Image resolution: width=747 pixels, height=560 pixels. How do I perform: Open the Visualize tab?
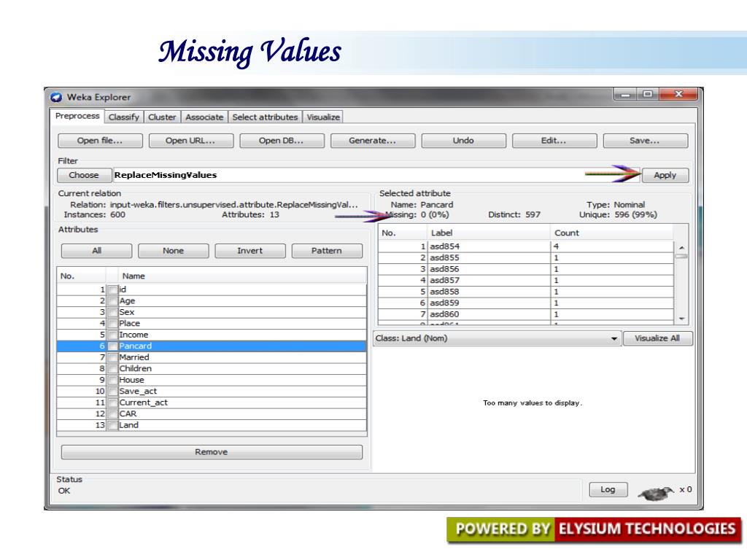click(323, 117)
